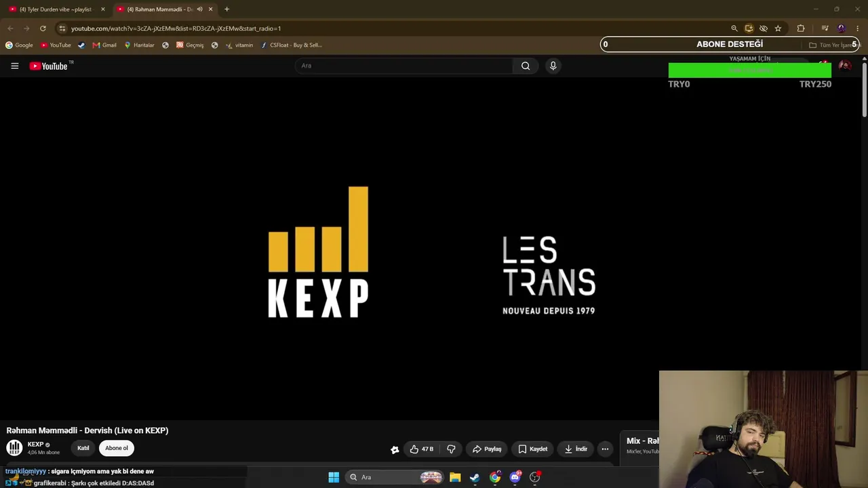Open the Steam bookmark icon
The height and width of the screenshot is (488, 868).
click(81, 45)
